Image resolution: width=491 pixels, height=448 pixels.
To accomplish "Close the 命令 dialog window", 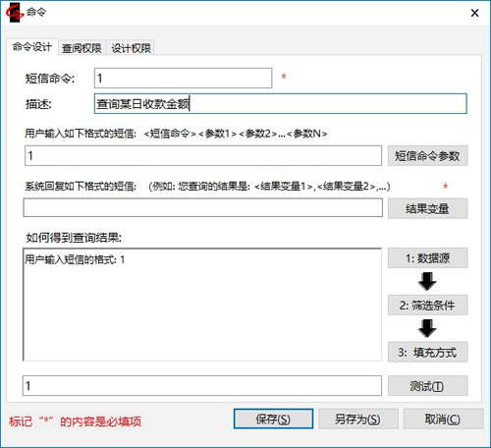I will click(x=474, y=13).
